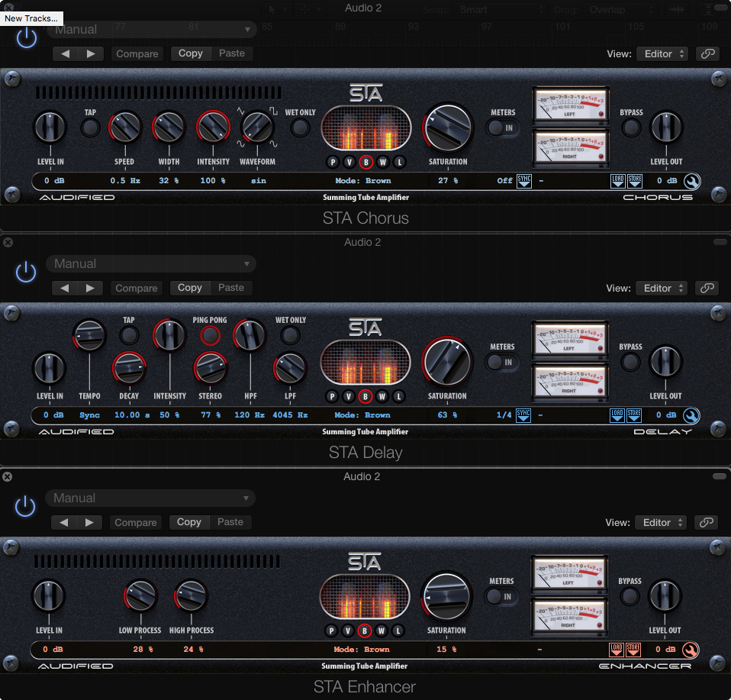This screenshot has width=731, height=700.
Task: Click SATURATION knob on the Chorus
Action: coord(448,128)
